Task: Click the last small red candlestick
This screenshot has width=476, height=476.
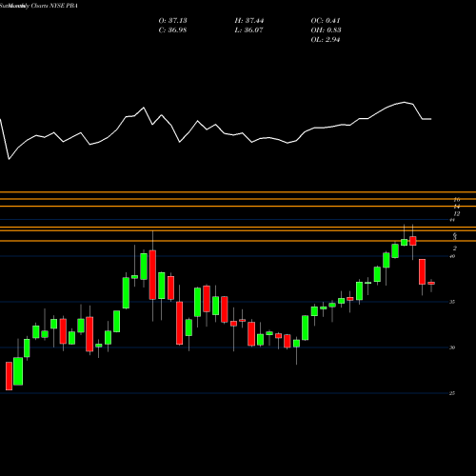Action: click(431, 283)
